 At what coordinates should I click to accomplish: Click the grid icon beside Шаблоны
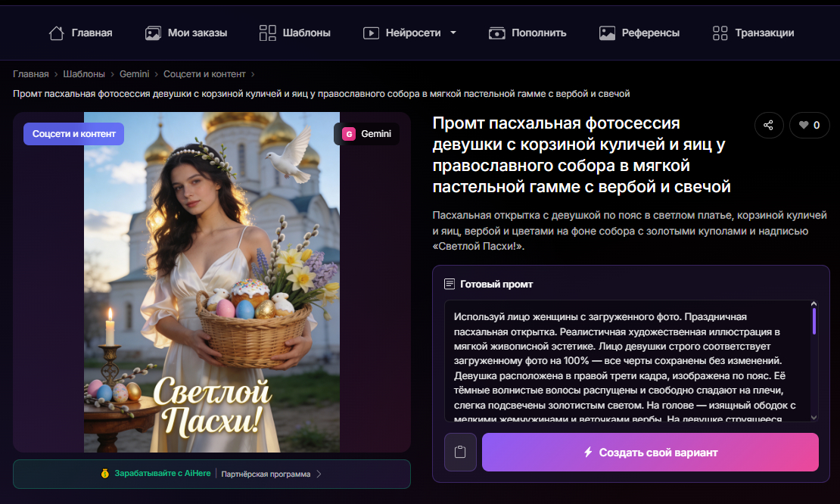point(267,33)
